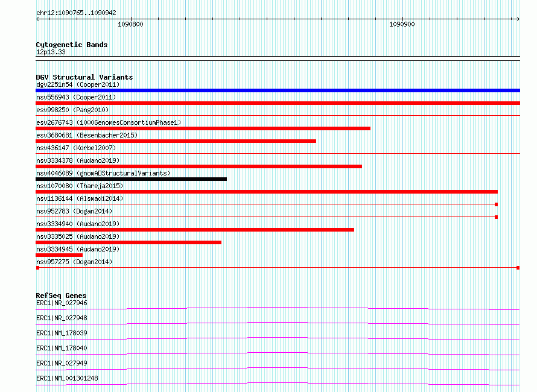The height and width of the screenshot is (392, 537).
Task: Click the red nsv3334940 variant bar
Action: (195, 230)
